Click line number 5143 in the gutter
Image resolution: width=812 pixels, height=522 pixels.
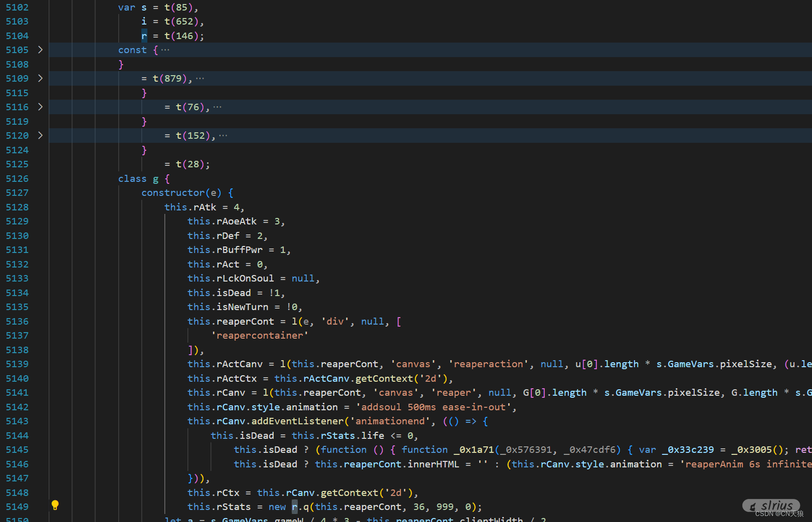17,421
